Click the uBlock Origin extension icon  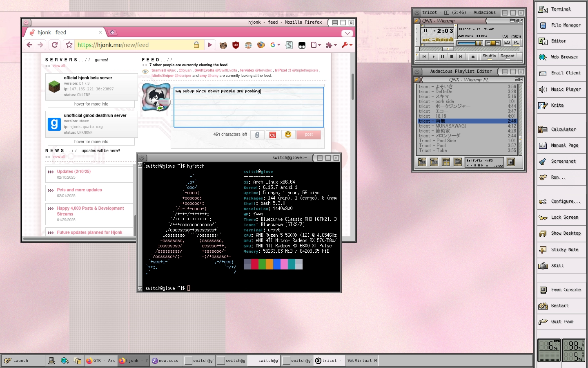pos(236,45)
